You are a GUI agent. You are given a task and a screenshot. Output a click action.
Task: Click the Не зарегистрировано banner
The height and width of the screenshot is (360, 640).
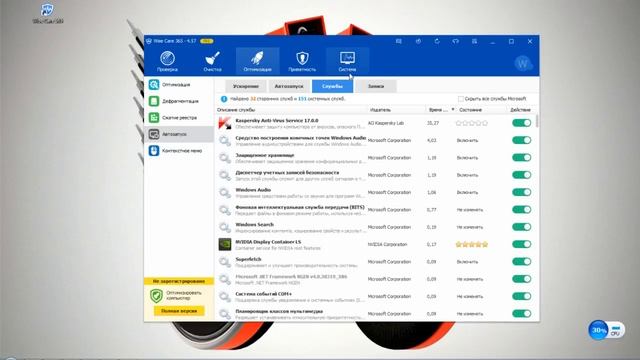(x=179, y=281)
